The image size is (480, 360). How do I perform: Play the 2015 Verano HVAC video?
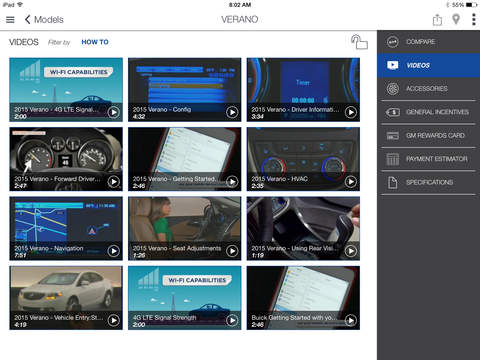[x=351, y=182]
